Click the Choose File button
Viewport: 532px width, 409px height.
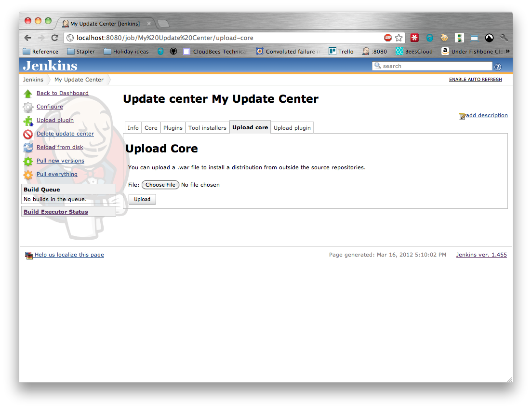click(x=160, y=185)
